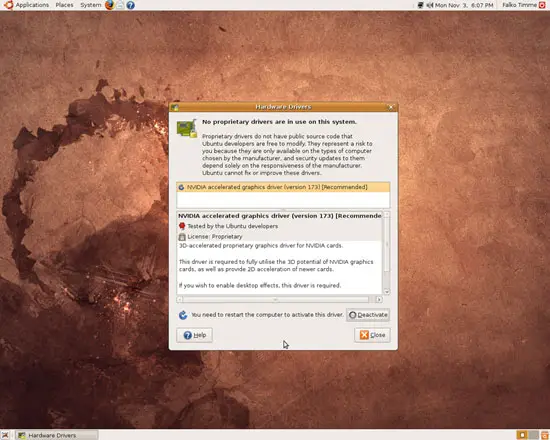
Task: Open the Applications menu
Action: [x=32, y=5]
